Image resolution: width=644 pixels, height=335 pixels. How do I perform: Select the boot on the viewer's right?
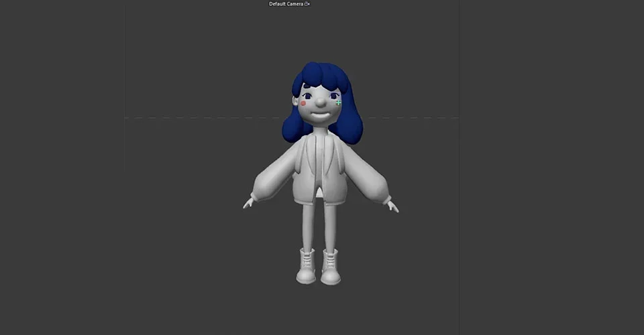tap(331, 267)
